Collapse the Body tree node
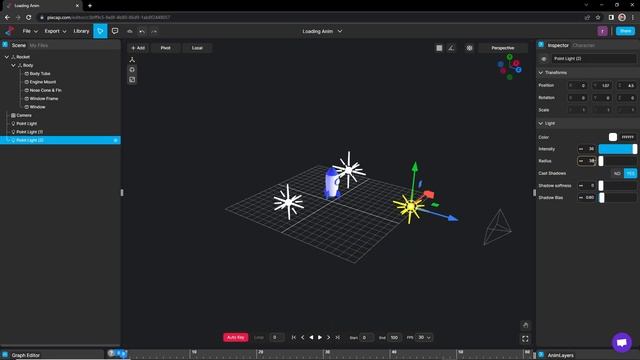Image resolution: width=640 pixels, height=360 pixels. [x=13, y=65]
